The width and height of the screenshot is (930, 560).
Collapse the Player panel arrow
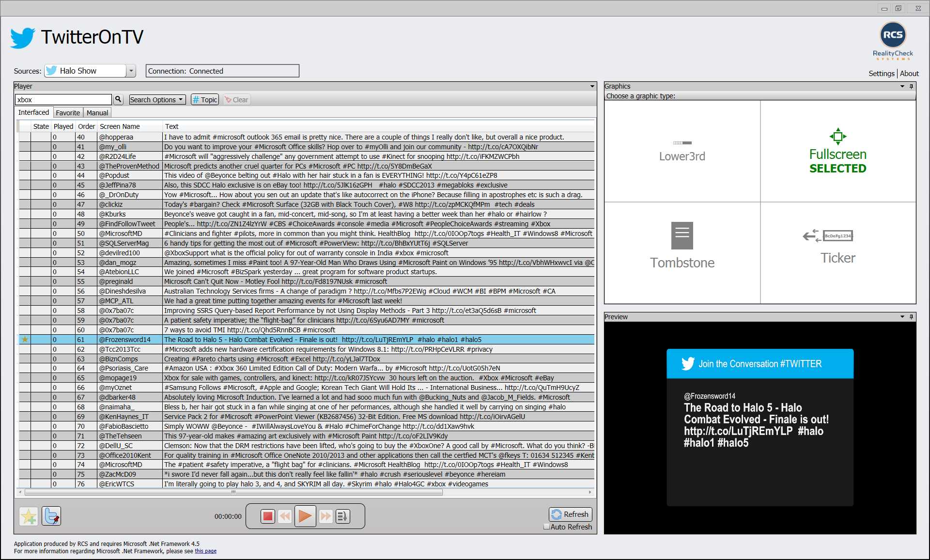pyautogui.click(x=592, y=86)
